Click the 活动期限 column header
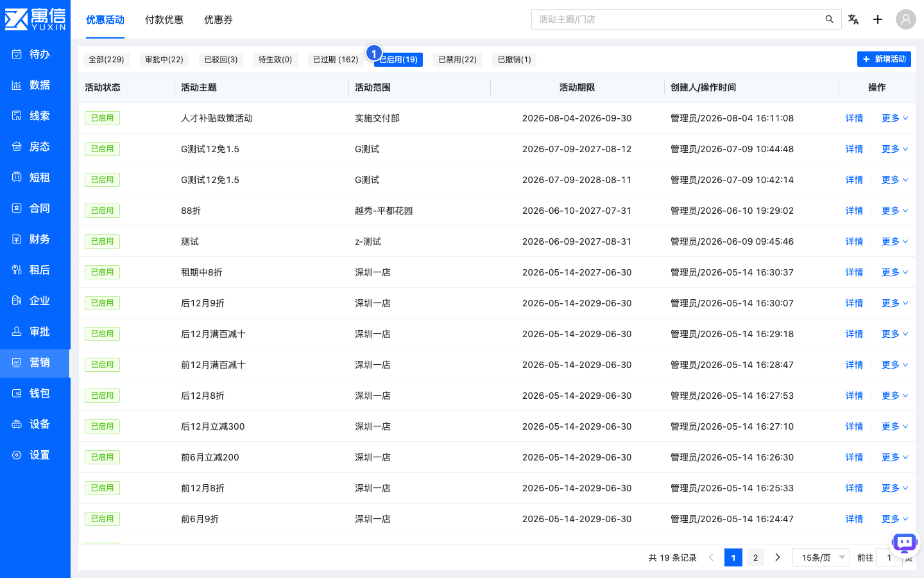Image resolution: width=924 pixels, height=578 pixels. click(577, 87)
